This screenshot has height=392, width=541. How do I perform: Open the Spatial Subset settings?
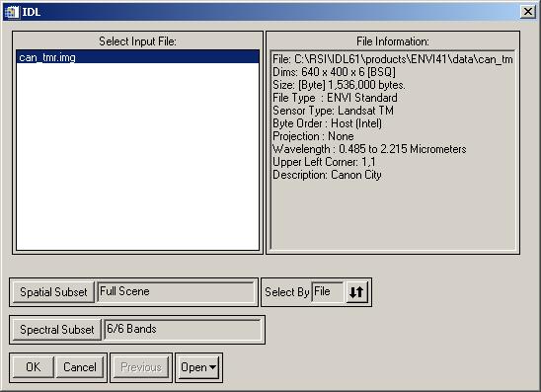pyautogui.click(x=53, y=292)
